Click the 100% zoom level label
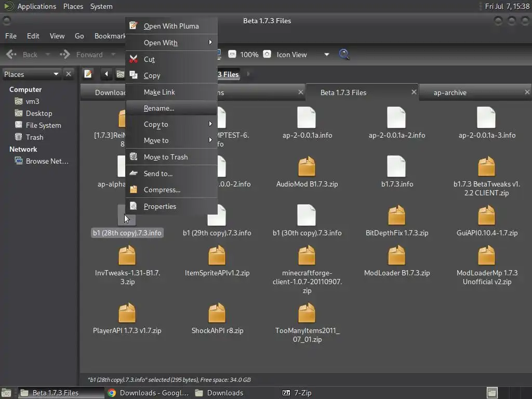Viewport: 532px width, 399px height. pos(249,55)
